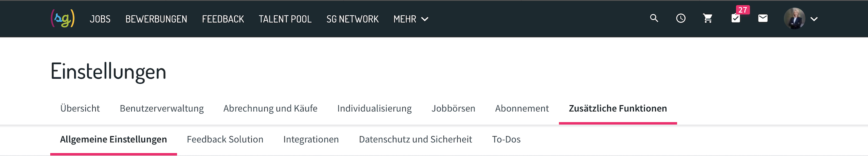868x156 pixels.
Task: Switch to the Datenschutz und Sicherheit sub-tab
Action: pos(415,140)
